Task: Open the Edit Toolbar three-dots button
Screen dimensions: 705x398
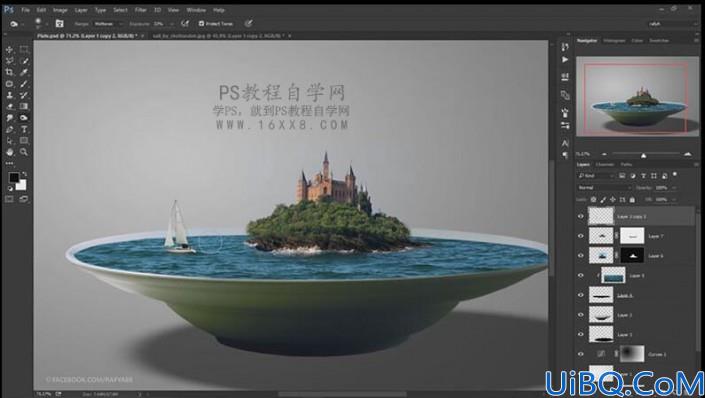Action: pyautogui.click(x=9, y=163)
